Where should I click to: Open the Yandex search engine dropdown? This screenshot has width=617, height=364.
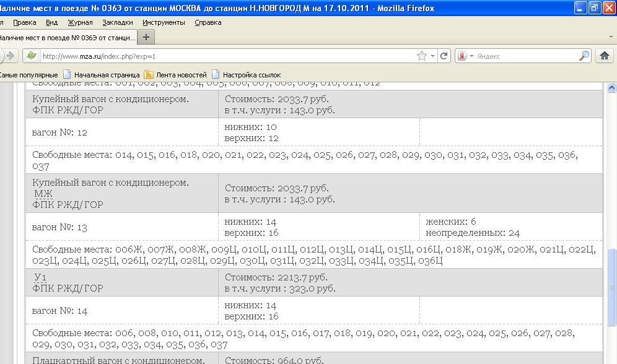point(465,56)
